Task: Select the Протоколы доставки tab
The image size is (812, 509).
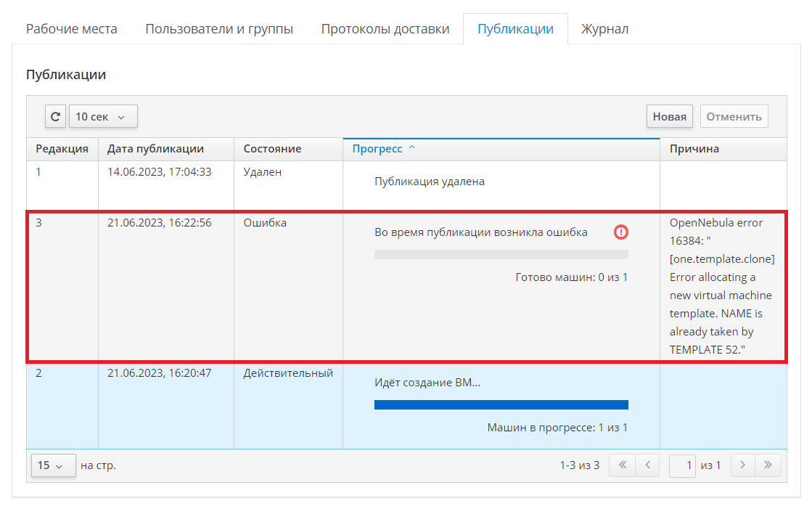Action: pos(385,29)
